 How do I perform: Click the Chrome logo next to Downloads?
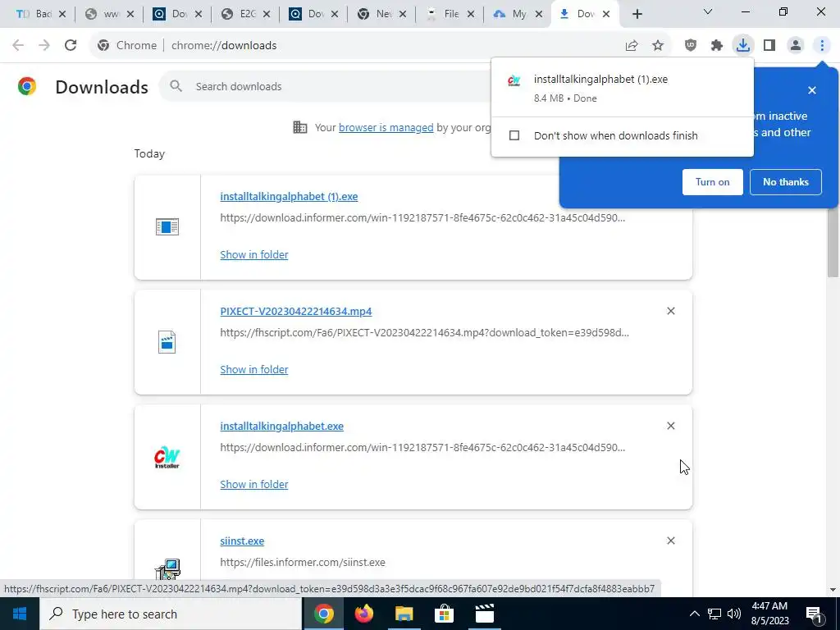coord(27,86)
